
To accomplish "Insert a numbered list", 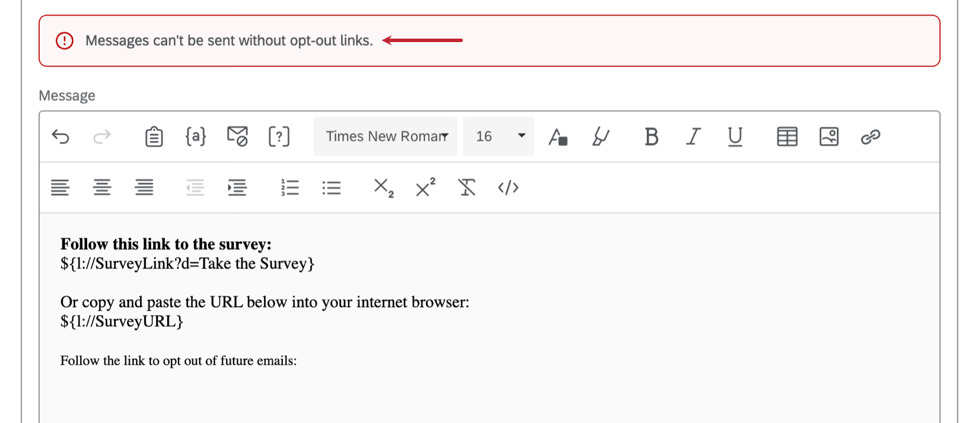I will 290,187.
